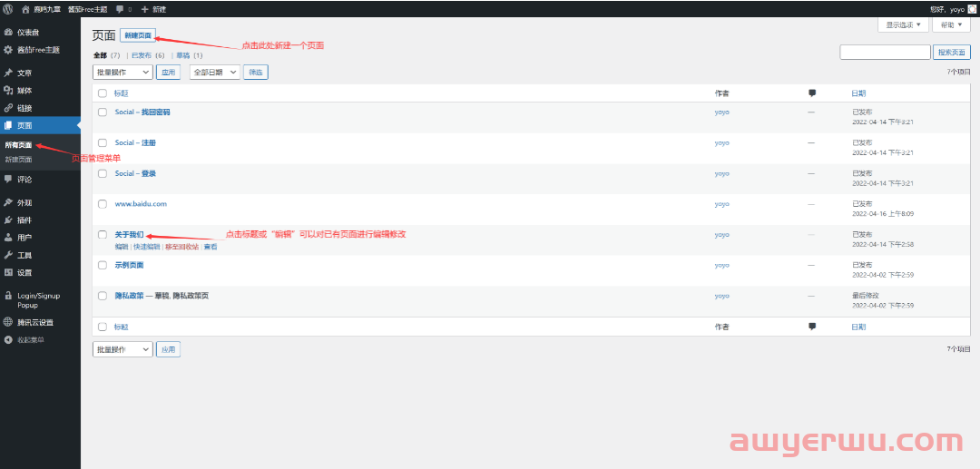Show 已发布 (6) pages filter
Screen dimensions: 980x469
(x=148, y=55)
